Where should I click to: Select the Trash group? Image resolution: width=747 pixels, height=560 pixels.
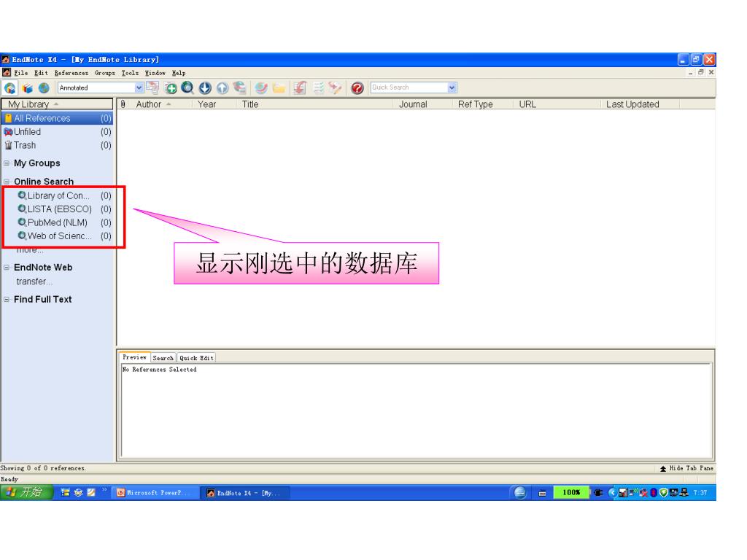(x=57, y=145)
